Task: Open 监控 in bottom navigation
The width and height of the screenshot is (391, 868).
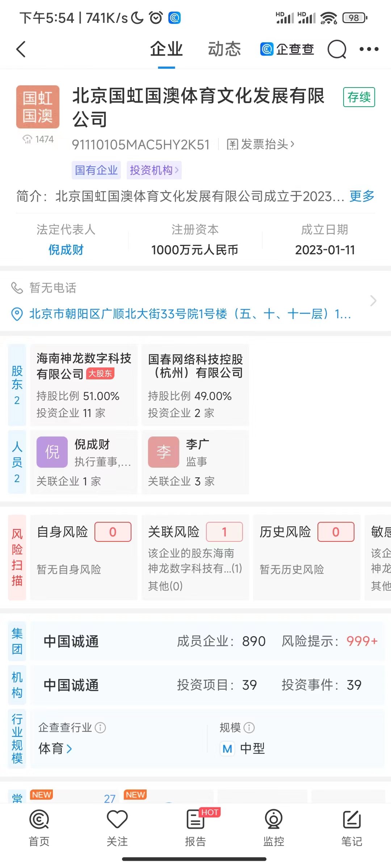Action: click(274, 828)
